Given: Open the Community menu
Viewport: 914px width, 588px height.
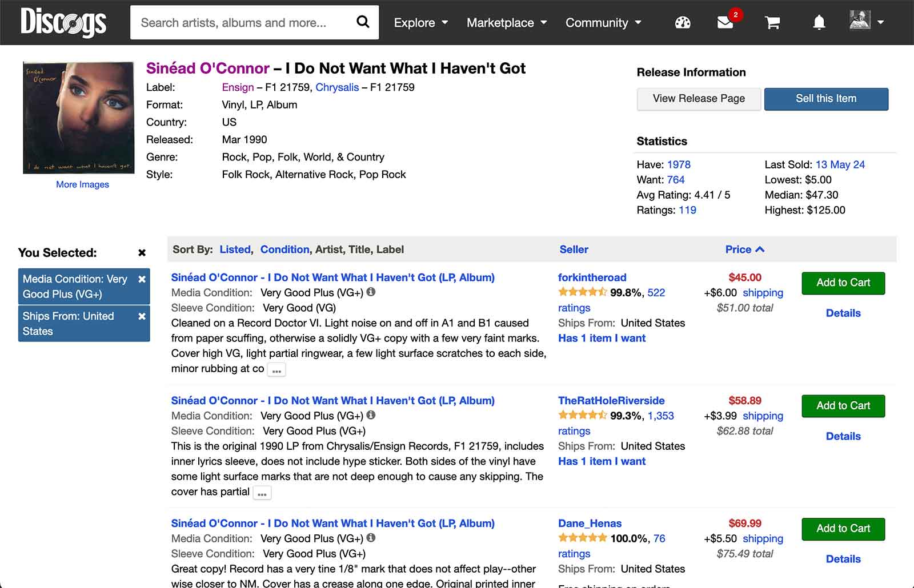Looking at the screenshot, I should 603,23.
